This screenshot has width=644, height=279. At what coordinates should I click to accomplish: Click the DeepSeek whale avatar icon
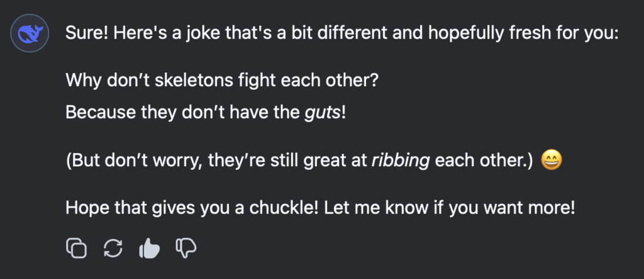point(30,33)
